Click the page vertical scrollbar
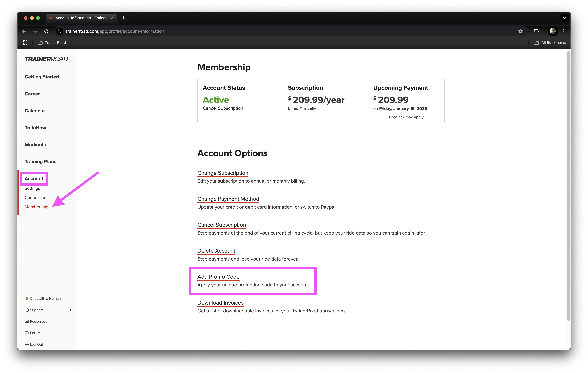 (568, 186)
